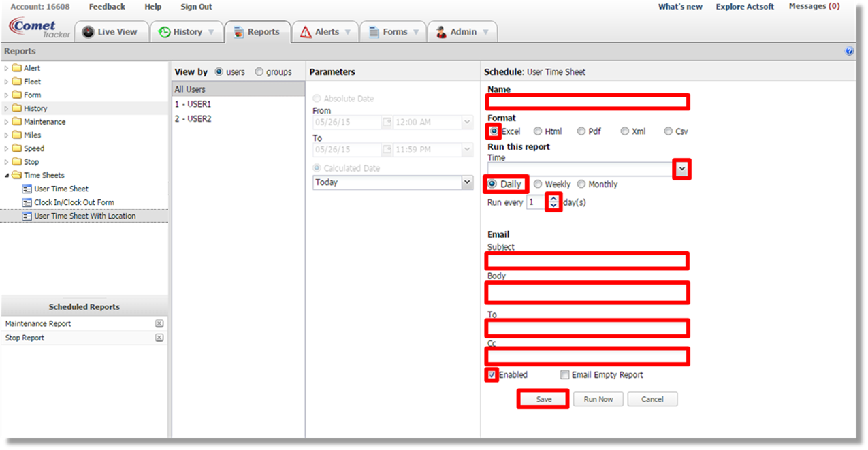Toggle the Enabled checkbox
This screenshot has height=450, width=868.
492,374
